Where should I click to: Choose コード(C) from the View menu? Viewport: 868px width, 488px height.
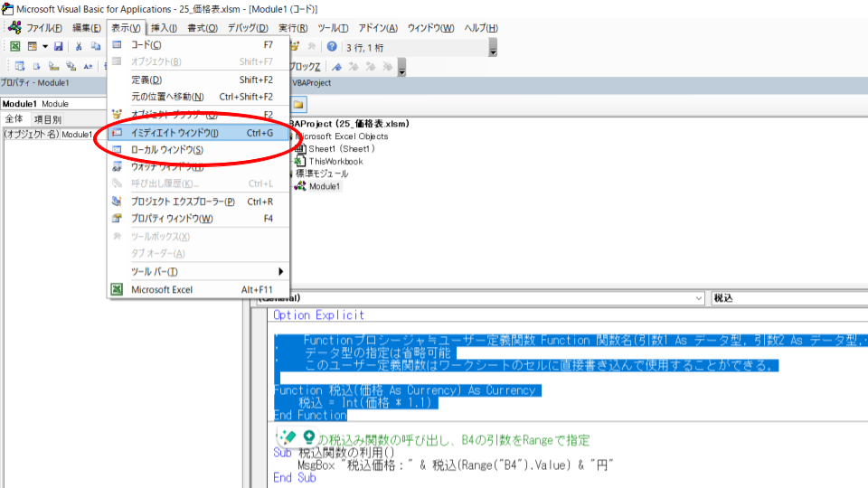[x=199, y=45]
